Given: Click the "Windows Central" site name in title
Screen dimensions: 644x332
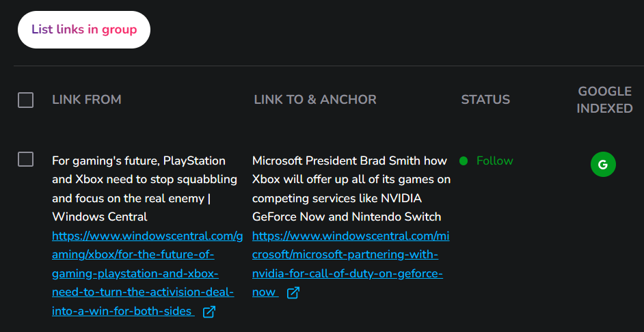Looking at the screenshot, I should coord(100,217).
